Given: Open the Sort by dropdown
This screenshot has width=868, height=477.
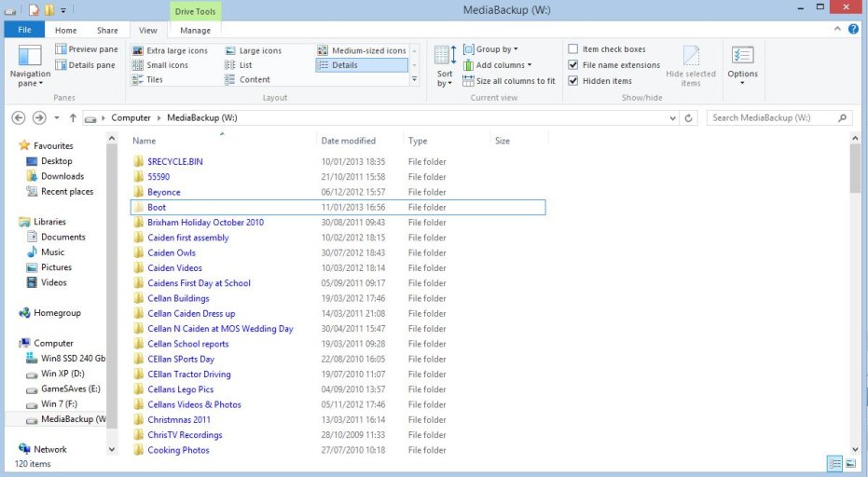Looking at the screenshot, I should 445,66.
